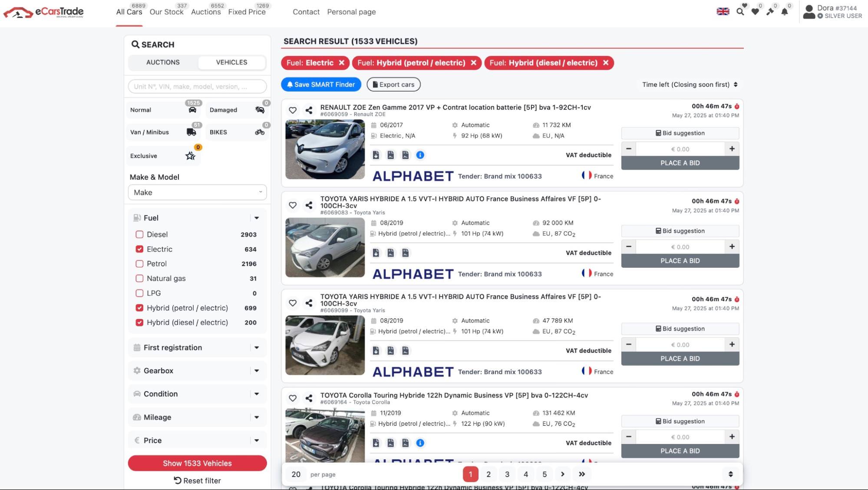Screen dimensions: 868x490
Task: Open the Make dropdown
Action: (197, 192)
